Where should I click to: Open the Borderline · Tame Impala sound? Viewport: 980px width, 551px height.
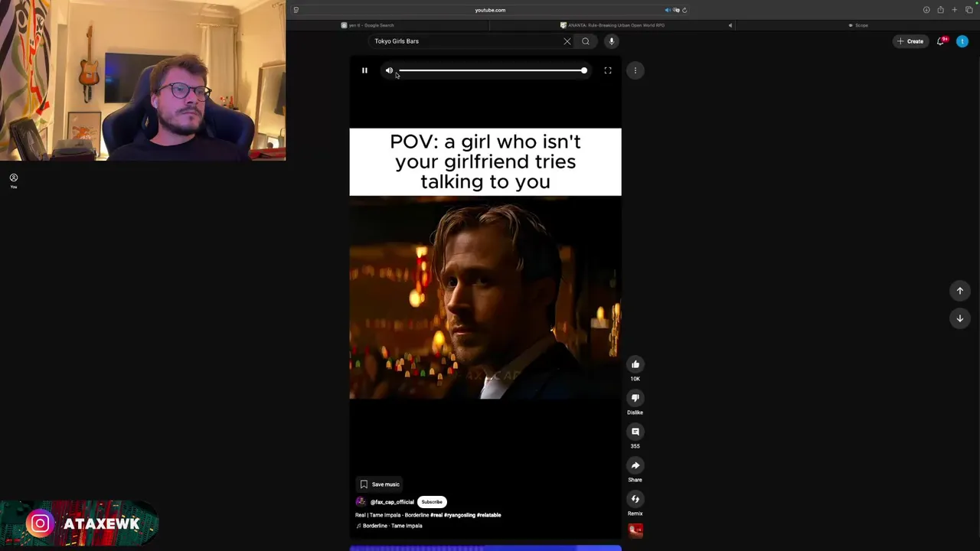[390, 526]
